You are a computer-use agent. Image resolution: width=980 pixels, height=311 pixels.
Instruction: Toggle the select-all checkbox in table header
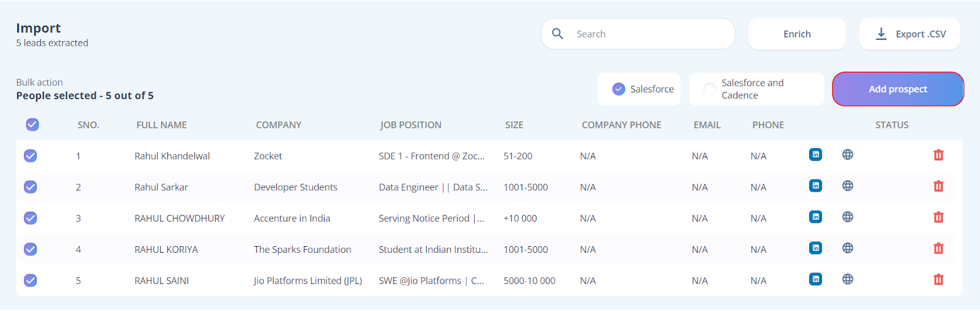(32, 125)
